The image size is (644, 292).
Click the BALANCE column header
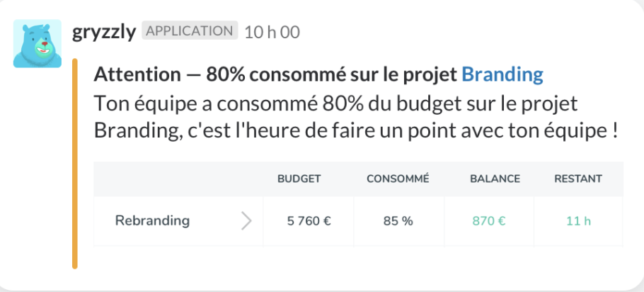coord(495,179)
